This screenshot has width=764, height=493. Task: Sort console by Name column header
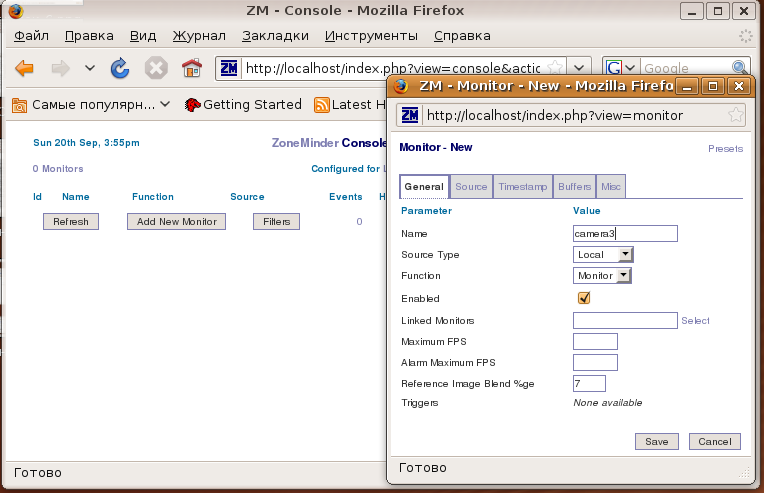coord(76,197)
